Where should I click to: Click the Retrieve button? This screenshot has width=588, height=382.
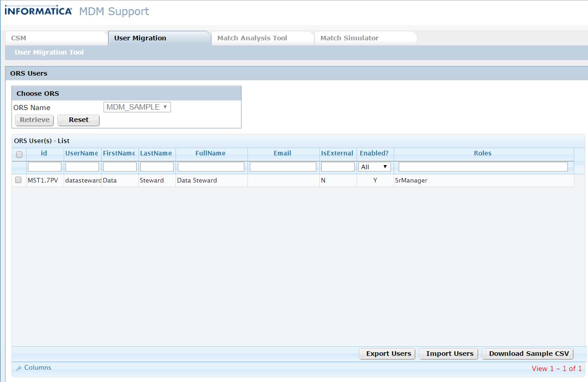coord(34,120)
